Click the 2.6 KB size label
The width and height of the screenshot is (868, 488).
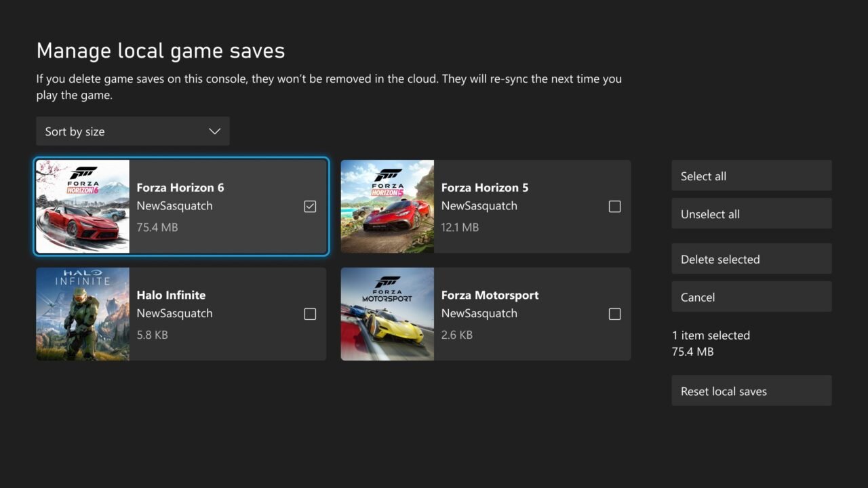pos(457,335)
